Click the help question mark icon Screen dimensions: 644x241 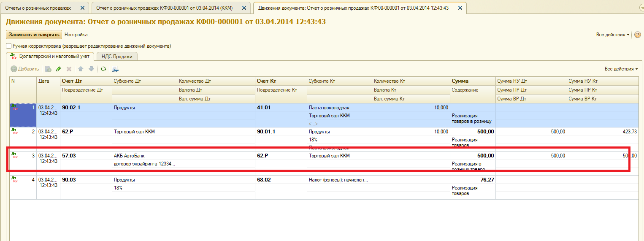[638, 35]
